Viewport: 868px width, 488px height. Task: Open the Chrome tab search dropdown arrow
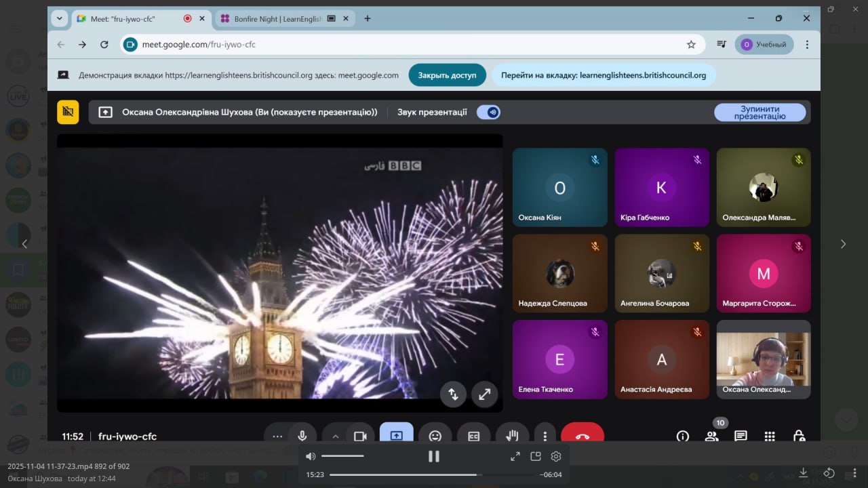(x=60, y=19)
